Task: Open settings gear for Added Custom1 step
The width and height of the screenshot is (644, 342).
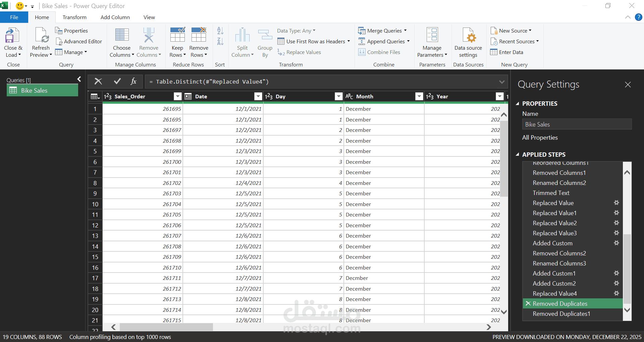Action: point(616,273)
